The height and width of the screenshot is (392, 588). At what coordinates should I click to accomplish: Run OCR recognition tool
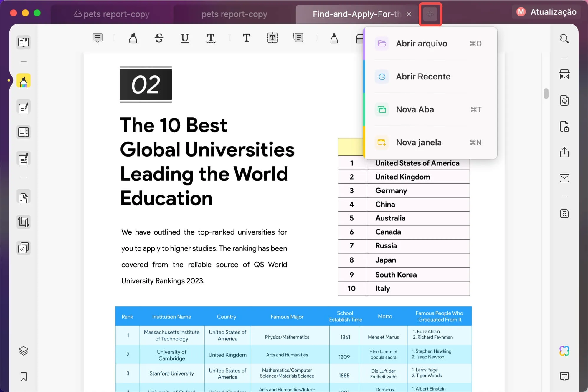(564, 75)
